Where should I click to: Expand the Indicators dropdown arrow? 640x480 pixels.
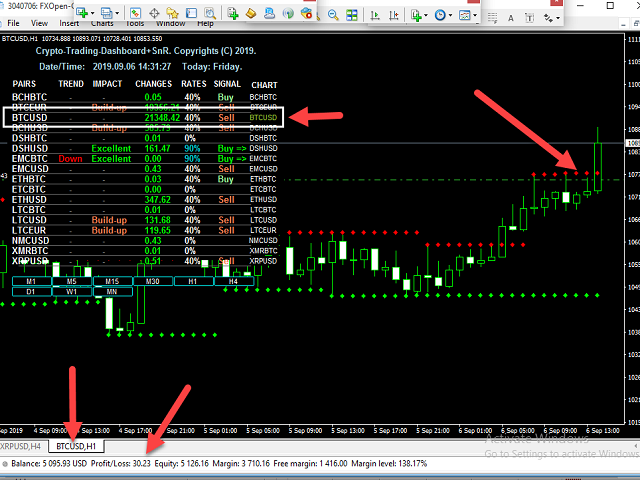click(426, 16)
